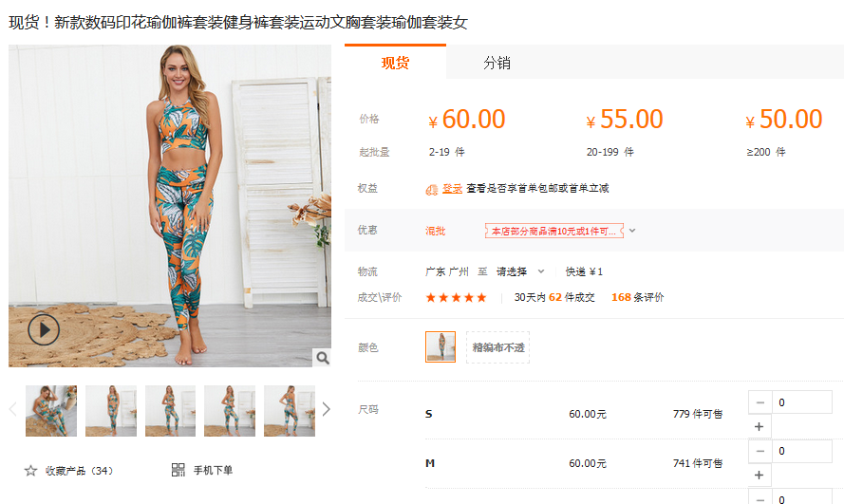
Task: Click the five-star rating
Action: [x=456, y=297]
